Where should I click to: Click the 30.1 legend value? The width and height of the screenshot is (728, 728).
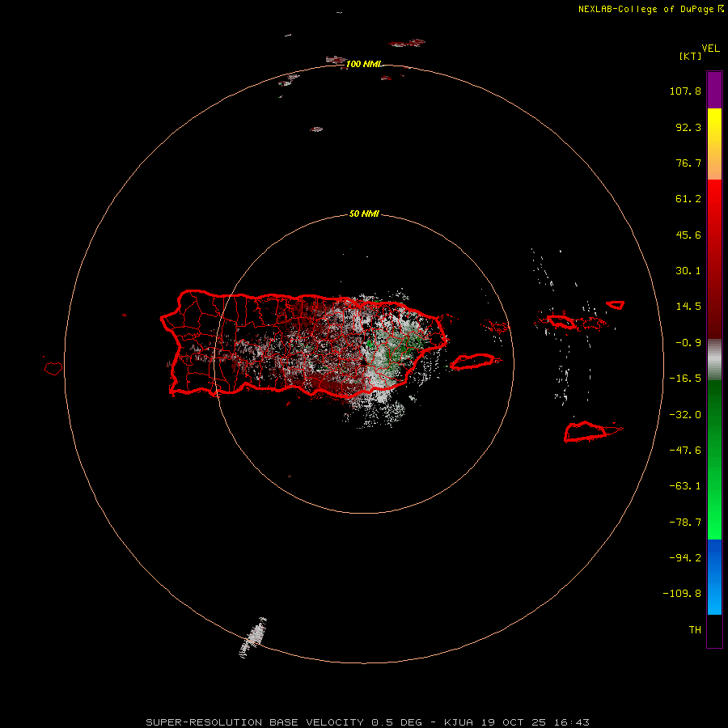coord(688,271)
